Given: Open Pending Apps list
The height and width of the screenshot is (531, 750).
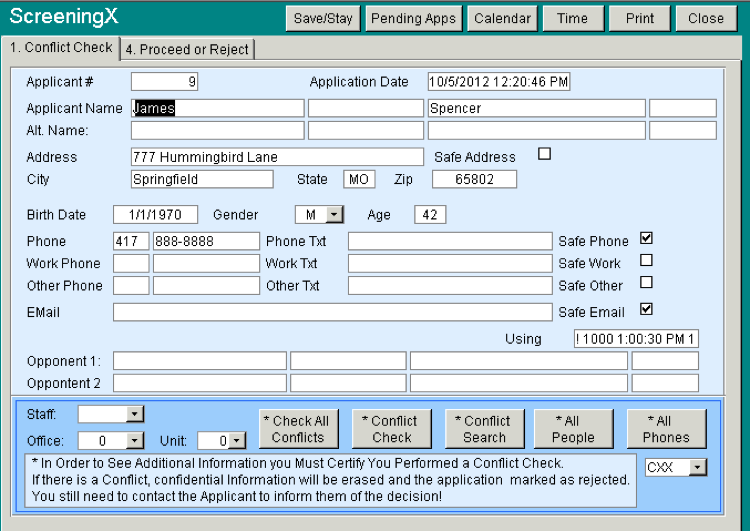Looking at the screenshot, I should (412, 18).
